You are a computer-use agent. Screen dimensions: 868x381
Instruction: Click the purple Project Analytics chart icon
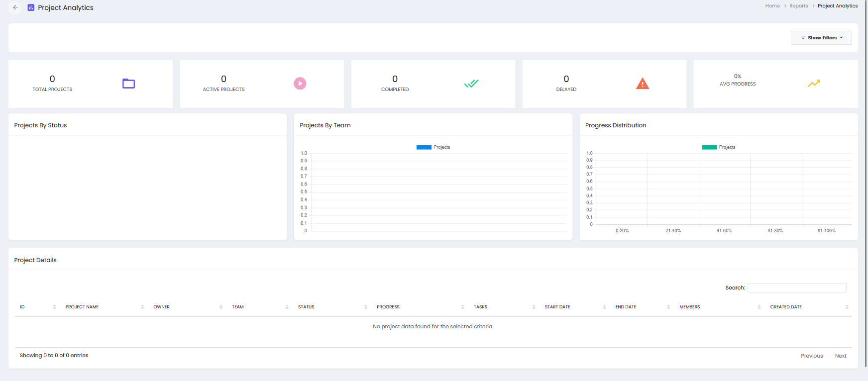coord(31,7)
